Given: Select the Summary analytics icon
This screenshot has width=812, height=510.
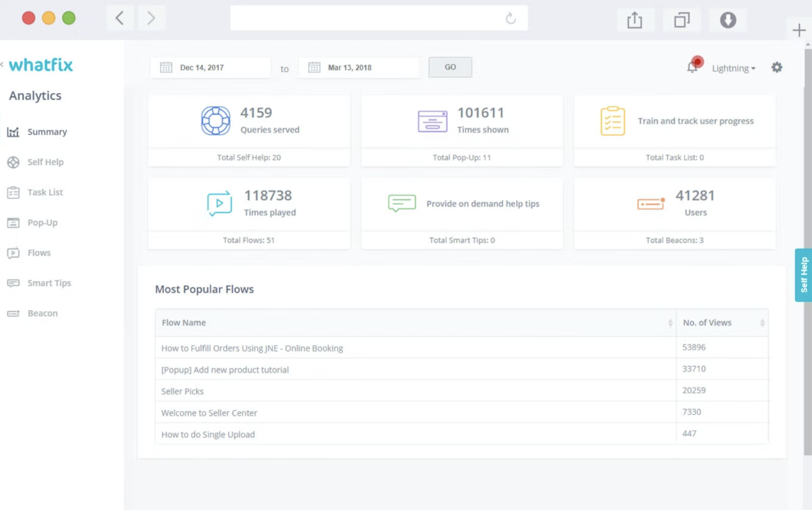Looking at the screenshot, I should click(x=13, y=132).
